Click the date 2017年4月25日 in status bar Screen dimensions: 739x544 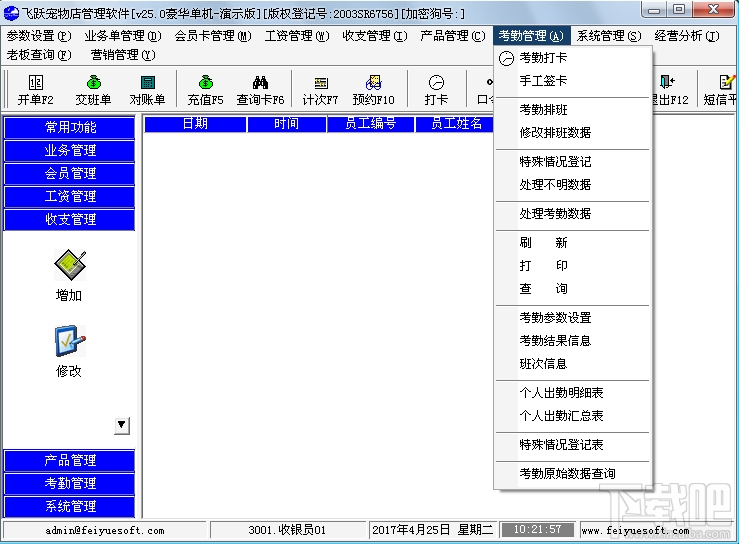click(x=411, y=530)
